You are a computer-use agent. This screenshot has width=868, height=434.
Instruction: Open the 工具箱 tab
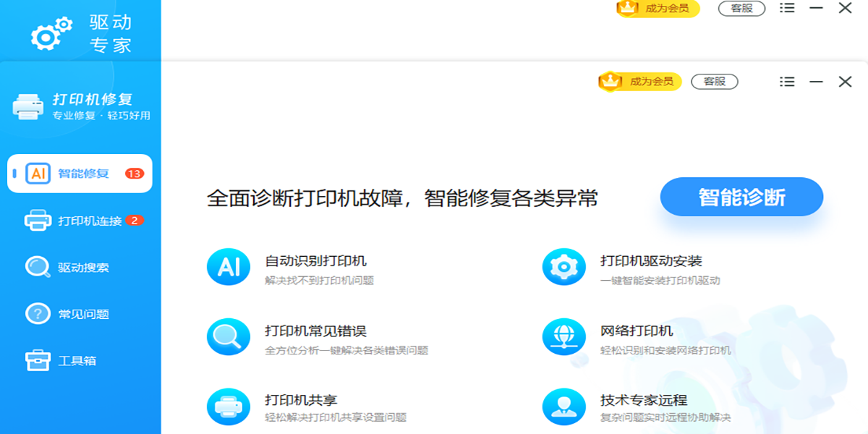click(x=80, y=360)
